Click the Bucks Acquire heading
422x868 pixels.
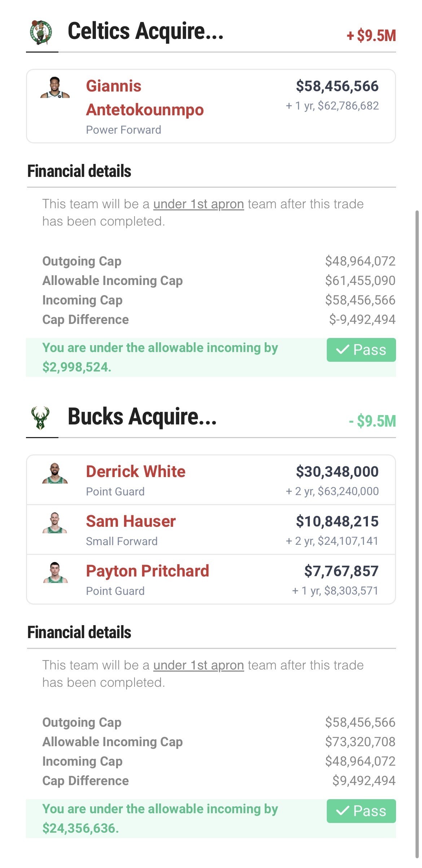142,417
